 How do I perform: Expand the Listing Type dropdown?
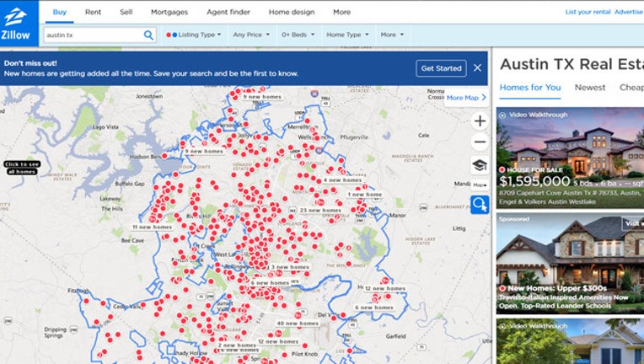(x=194, y=35)
